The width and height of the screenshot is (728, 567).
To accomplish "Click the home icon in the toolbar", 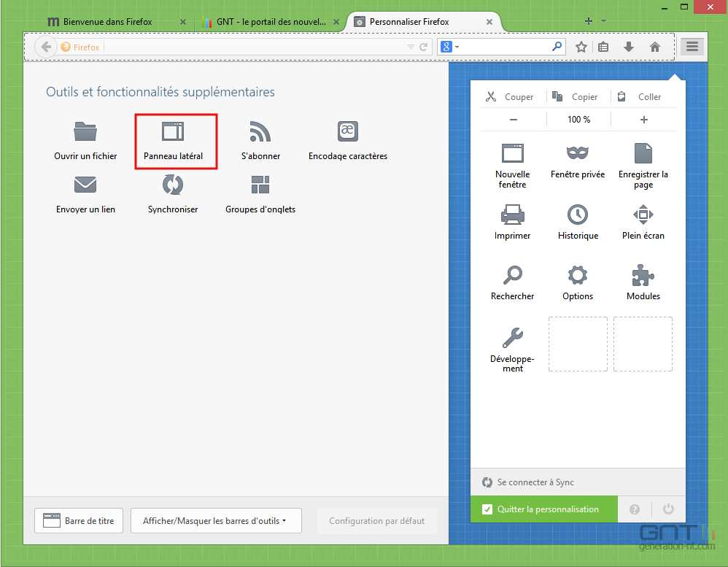I will click(x=654, y=47).
